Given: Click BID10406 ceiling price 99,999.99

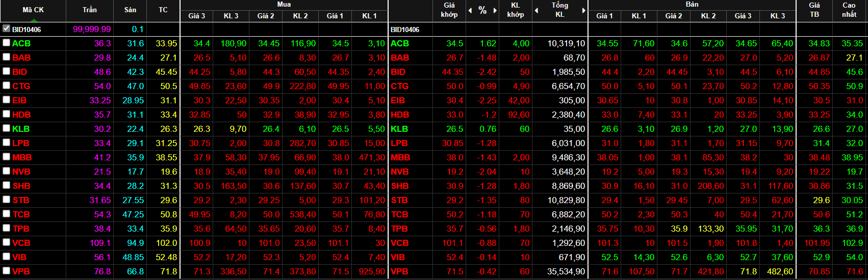Looking at the screenshot, I should click(92, 29).
